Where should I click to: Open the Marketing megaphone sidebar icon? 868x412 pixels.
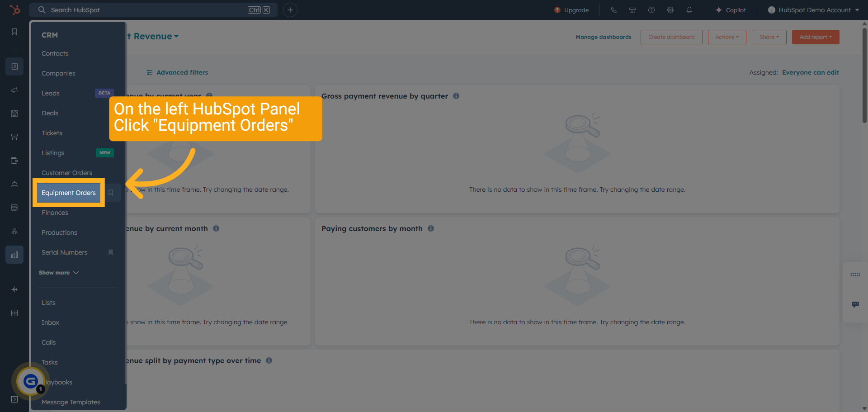click(14, 90)
